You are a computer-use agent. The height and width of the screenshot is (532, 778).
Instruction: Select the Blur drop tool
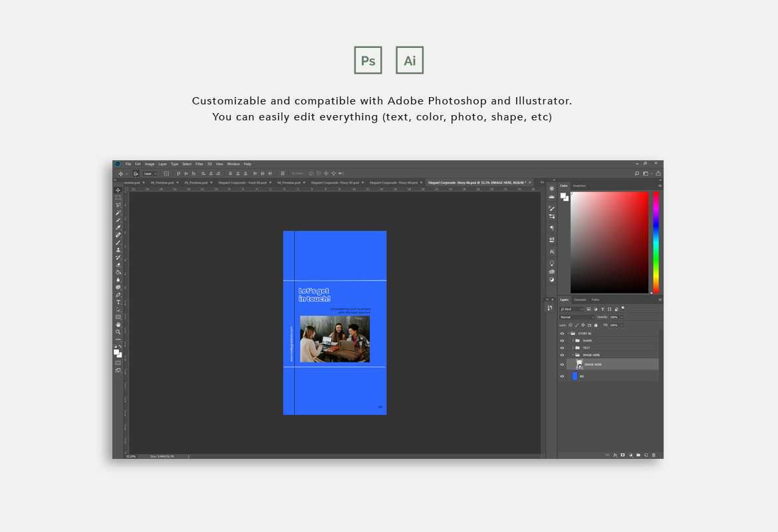point(118,279)
